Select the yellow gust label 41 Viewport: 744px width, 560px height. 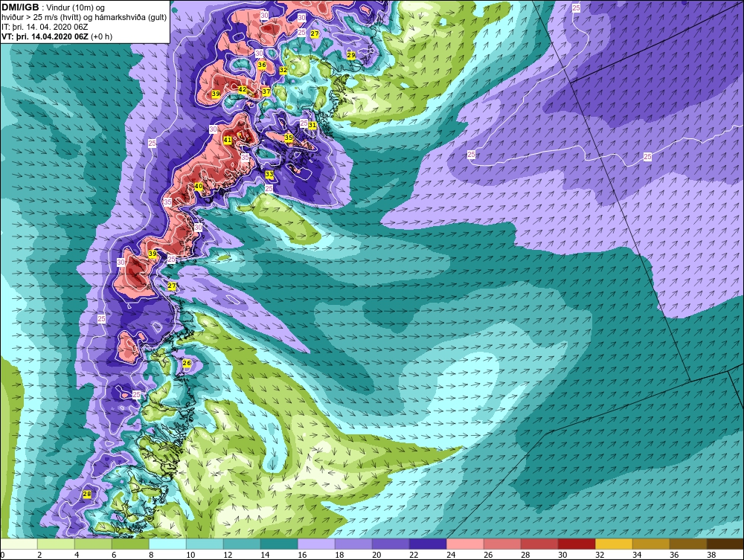pyautogui.click(x=227, y=140)
